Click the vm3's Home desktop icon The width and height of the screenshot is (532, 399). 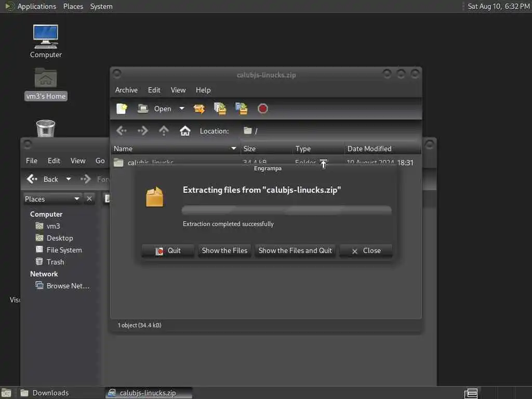pos(46,84)
